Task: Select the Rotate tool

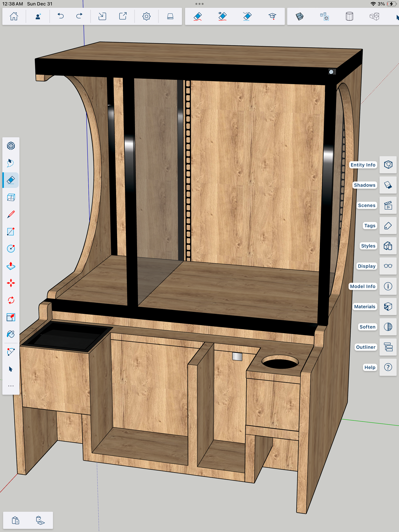Action: [11, 300]
